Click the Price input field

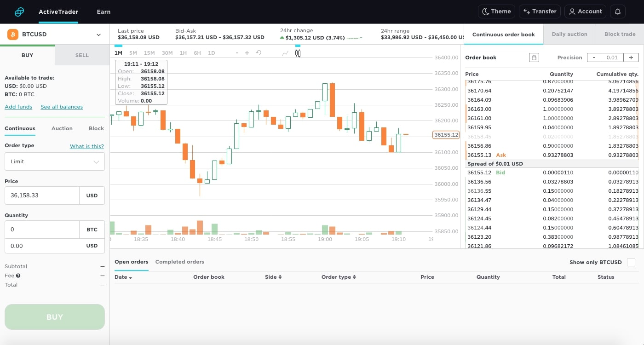[x=42, y=195]
